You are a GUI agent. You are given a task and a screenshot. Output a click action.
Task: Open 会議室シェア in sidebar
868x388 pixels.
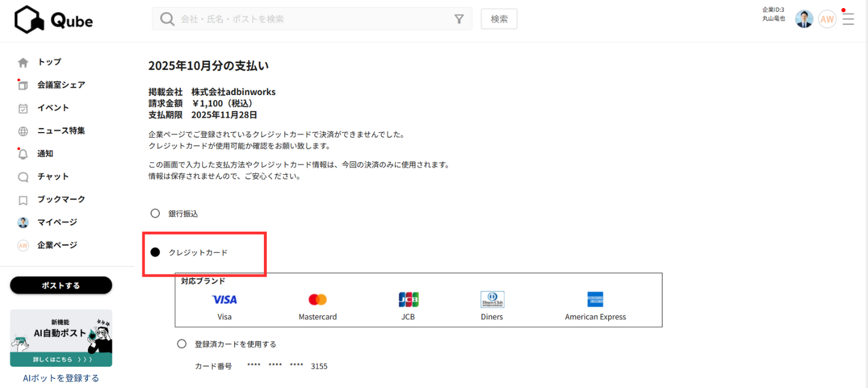tap(61, 85)
